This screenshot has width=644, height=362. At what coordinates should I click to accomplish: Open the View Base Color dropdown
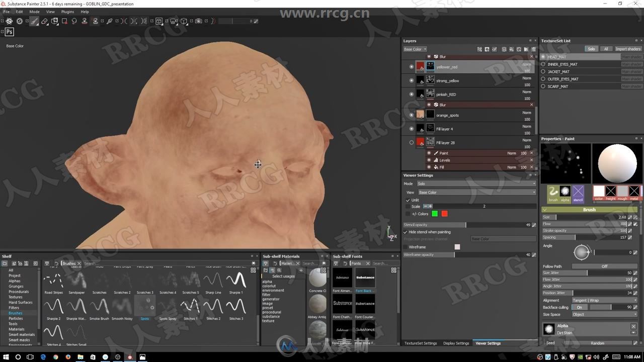[477, 193]
